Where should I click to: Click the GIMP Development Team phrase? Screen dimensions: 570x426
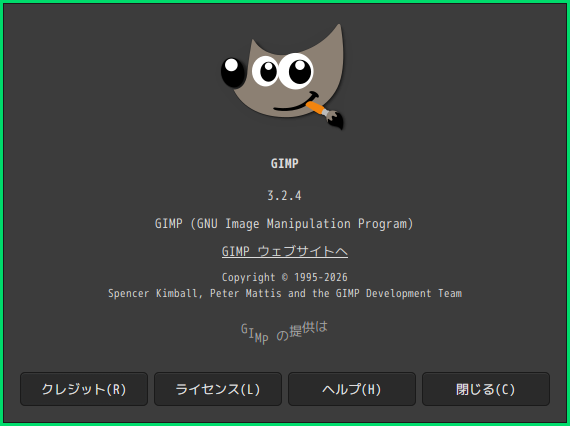coord(399,293)
